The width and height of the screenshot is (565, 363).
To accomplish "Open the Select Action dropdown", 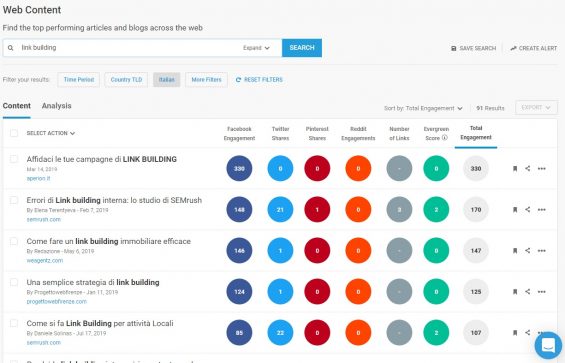I will click(51, 133).
